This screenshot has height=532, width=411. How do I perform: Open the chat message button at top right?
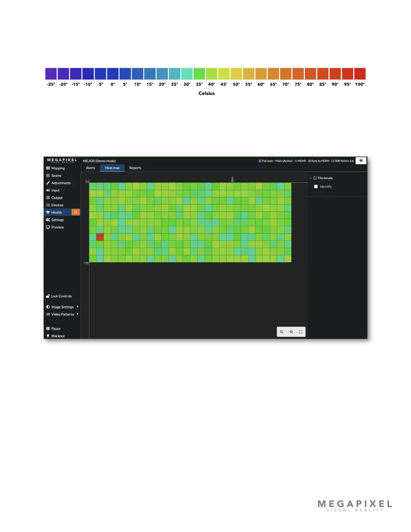(361, 161)
